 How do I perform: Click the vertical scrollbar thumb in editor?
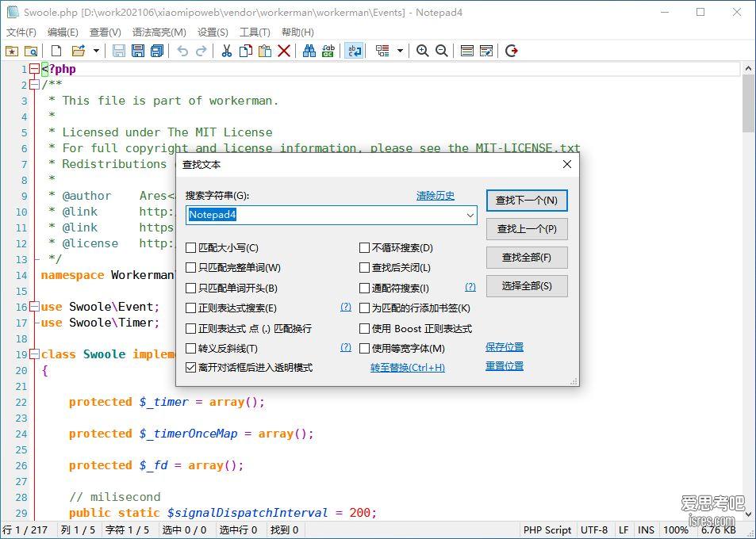pyautogui.click(x=748, y=104)
